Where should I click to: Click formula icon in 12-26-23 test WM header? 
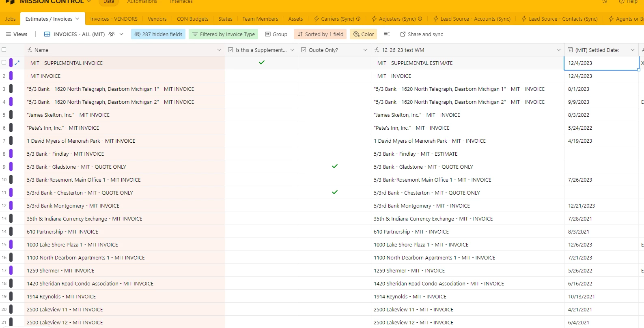pos(377,50)
